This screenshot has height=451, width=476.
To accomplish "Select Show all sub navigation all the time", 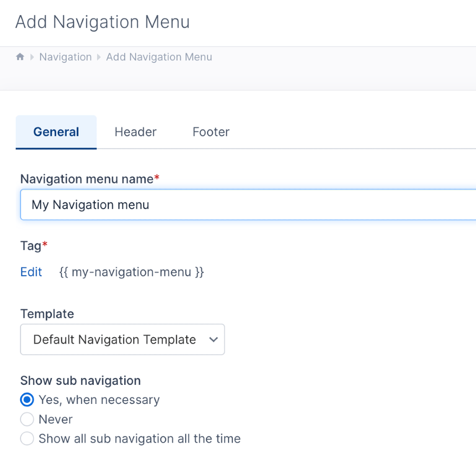I will (26, 438).
